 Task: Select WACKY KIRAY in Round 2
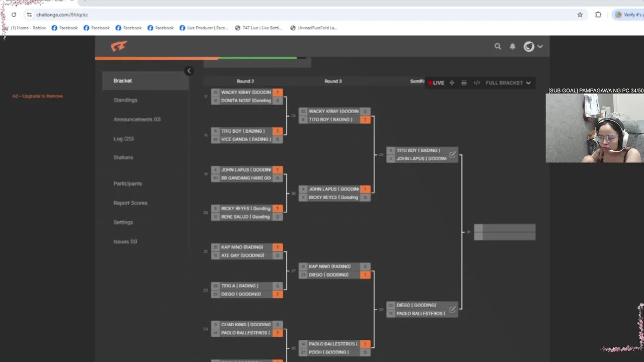click(247, 92)
